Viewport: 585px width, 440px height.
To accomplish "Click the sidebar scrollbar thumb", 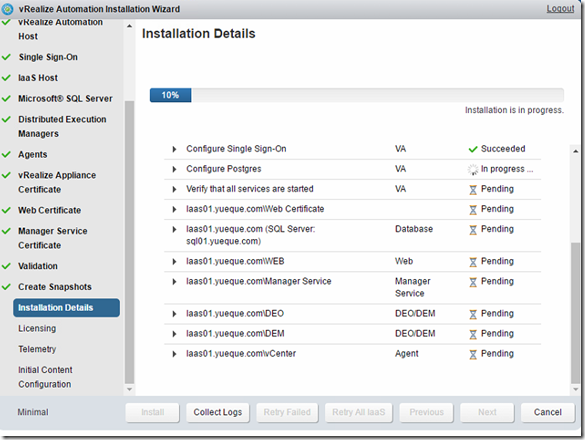I will 129,242.
